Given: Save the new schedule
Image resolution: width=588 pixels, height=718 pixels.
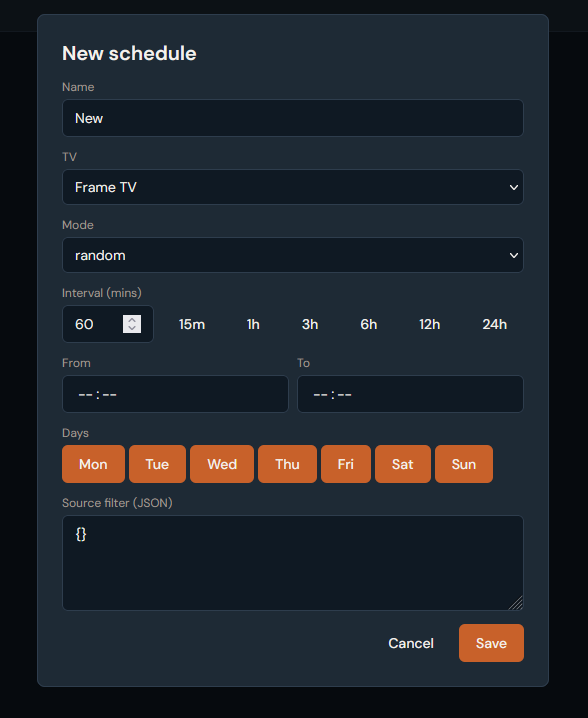Looking at the screenshot, I should tap(491, 643).
